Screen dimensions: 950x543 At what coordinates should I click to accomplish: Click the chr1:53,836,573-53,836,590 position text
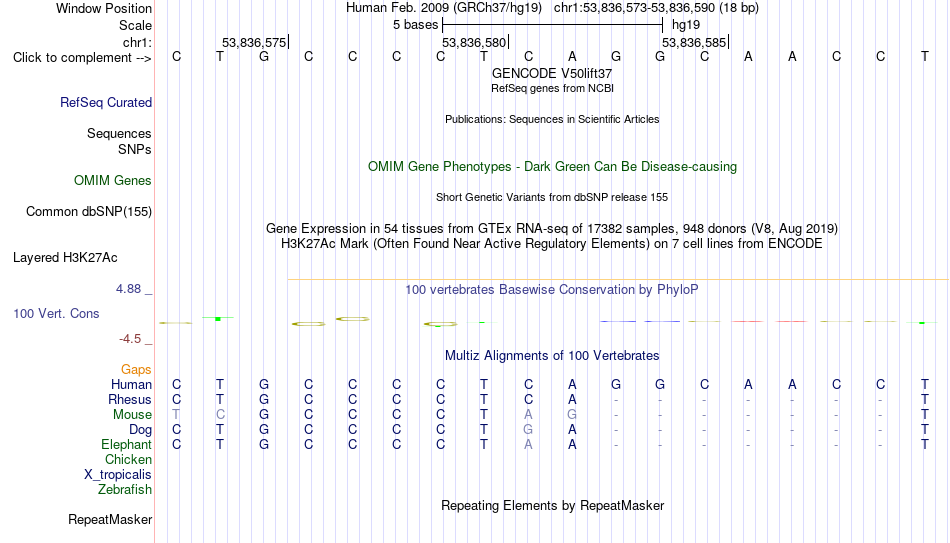[656, 8]
